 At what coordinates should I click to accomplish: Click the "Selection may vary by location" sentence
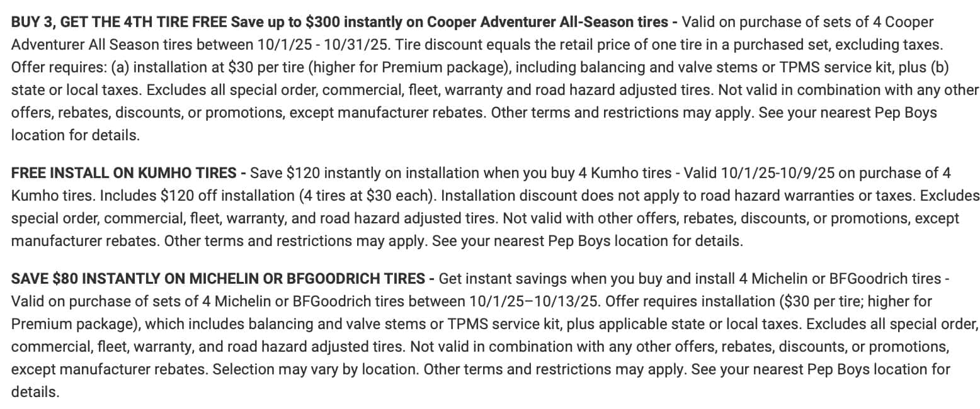point(315,369)
